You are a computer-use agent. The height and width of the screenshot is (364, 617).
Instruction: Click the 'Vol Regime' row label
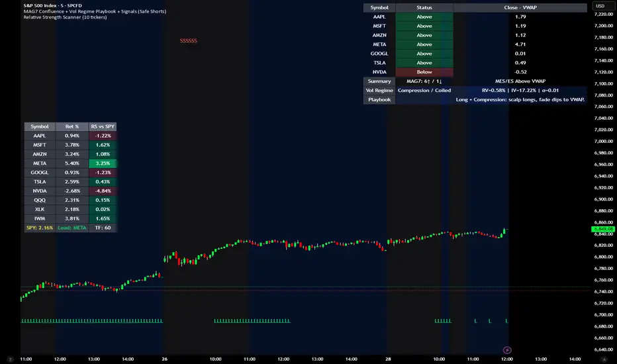pos(379,91)
